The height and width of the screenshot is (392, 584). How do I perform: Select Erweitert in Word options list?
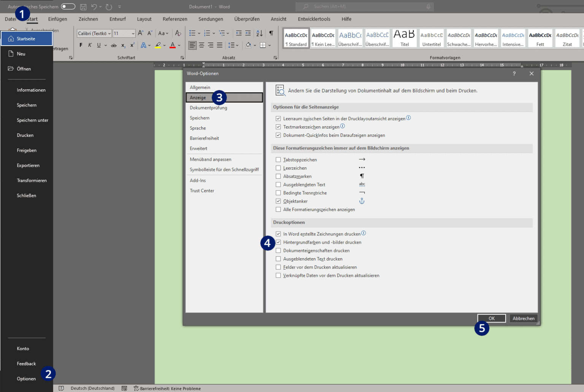198,149
